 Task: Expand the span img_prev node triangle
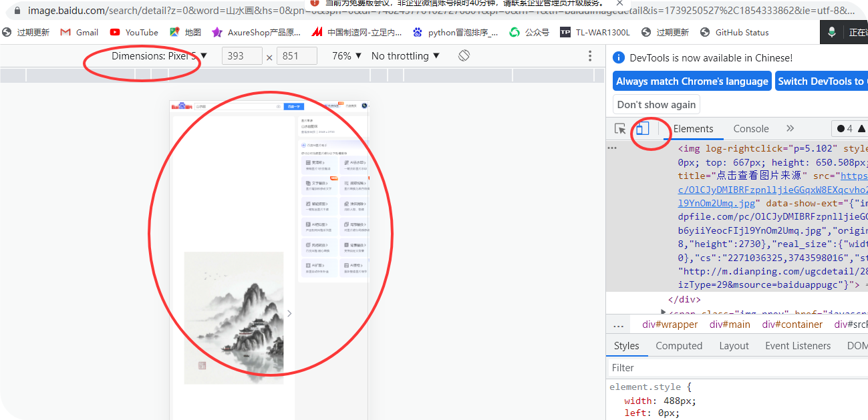(x=664, y=312)
